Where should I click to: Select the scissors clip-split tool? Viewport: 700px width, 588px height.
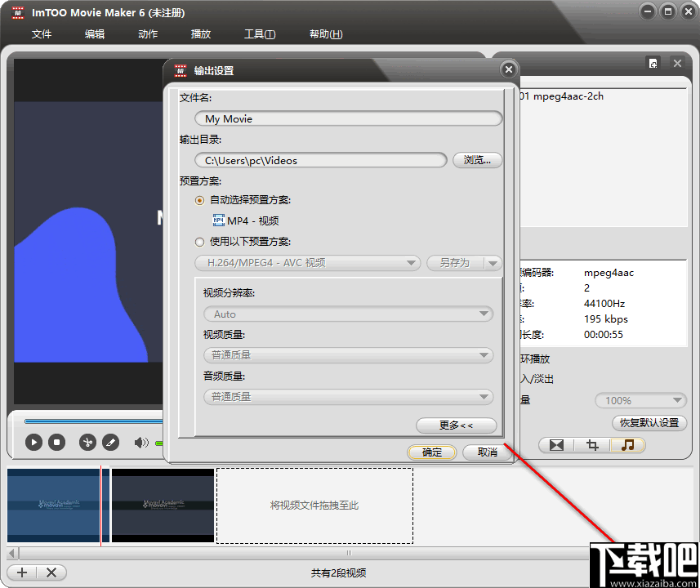(x=87, y=442)
